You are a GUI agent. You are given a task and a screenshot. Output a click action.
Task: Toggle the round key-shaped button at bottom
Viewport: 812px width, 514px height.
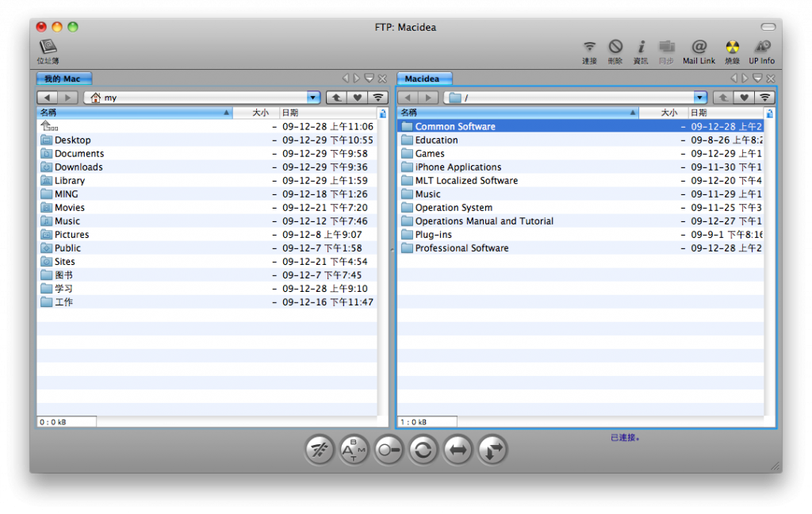[389, 450]
